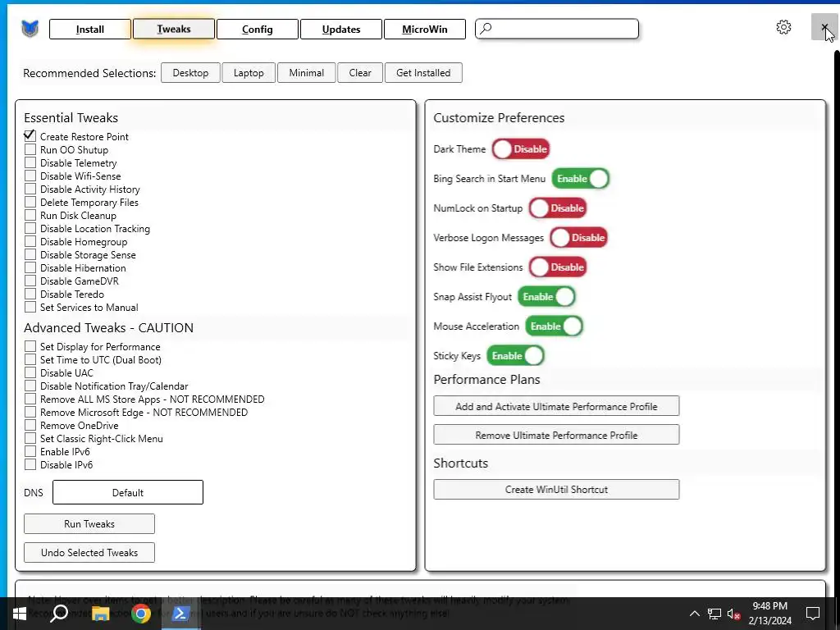Toggle Show File Extensions switch
840x630 pixels.
(x=558, y=267)
